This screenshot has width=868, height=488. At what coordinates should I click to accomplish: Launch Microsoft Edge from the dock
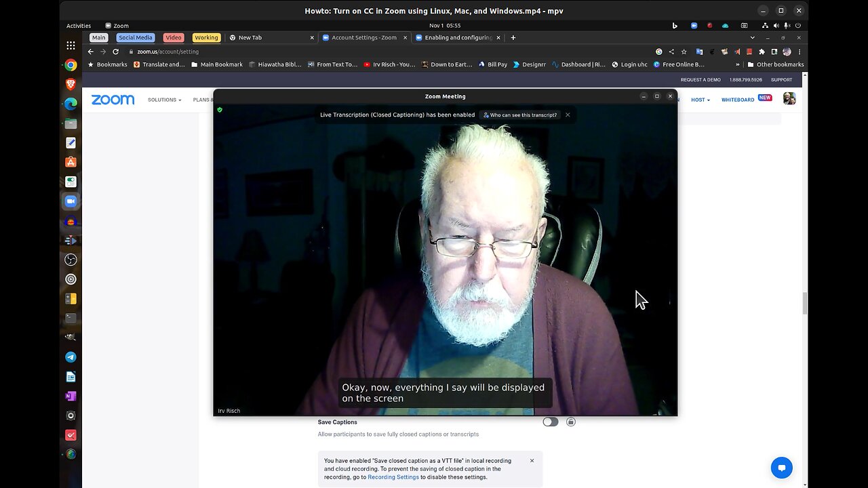[x=71, y=104]
